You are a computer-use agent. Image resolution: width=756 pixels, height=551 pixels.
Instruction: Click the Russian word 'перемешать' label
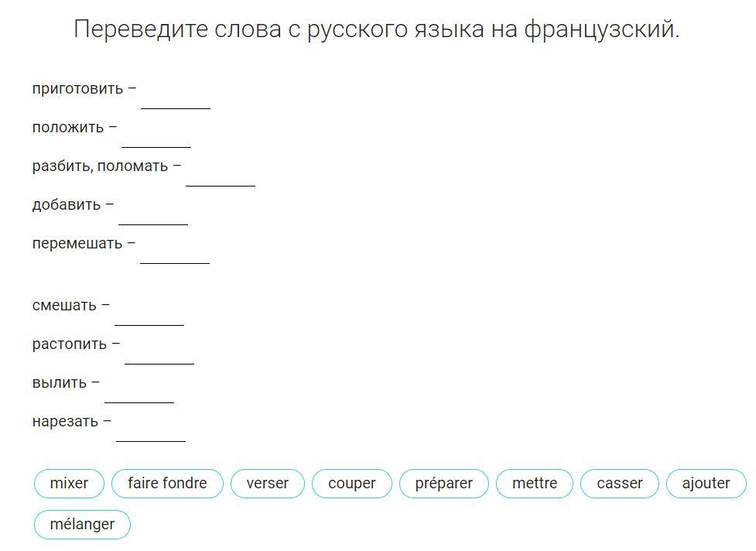[x=77, y=244]
